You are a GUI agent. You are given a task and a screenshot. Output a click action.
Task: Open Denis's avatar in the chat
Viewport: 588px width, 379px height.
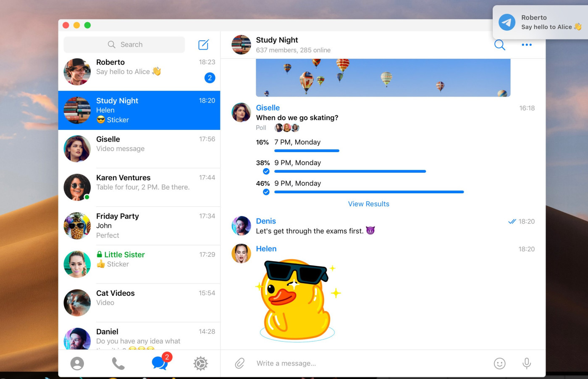241,226
